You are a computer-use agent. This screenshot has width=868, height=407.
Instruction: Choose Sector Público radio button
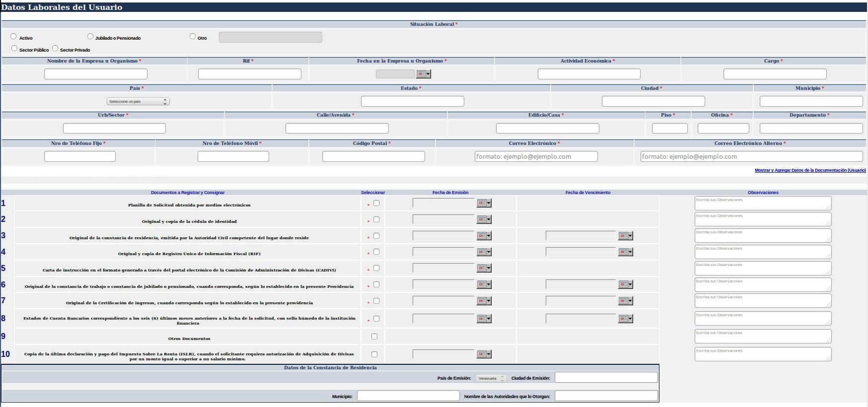[x=14, y=48]
